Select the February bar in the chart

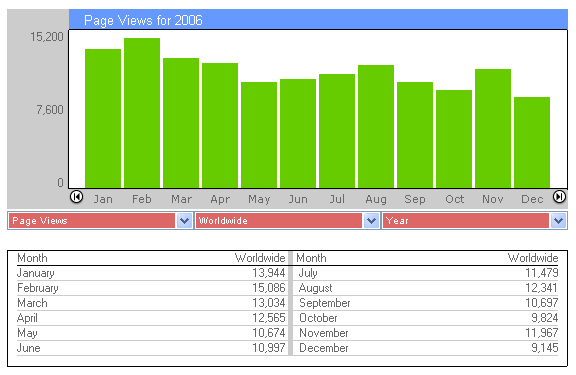pyautogui.click(x=142, y=113)
